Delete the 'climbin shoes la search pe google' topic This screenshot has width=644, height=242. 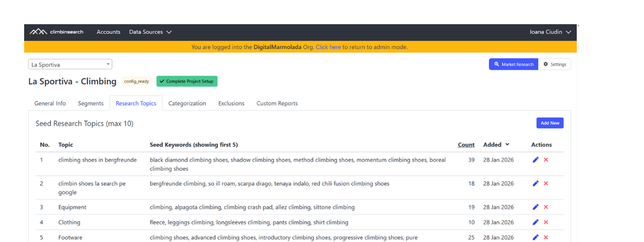tap(546, 183)
